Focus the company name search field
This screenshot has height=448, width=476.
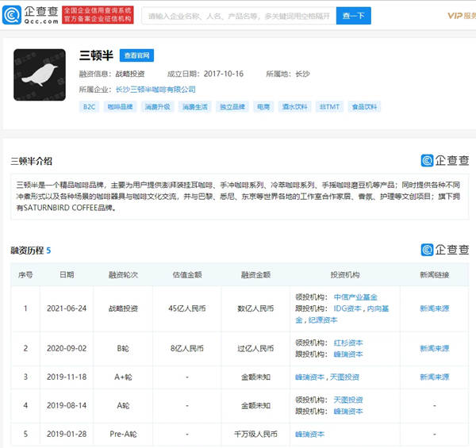coord(238,15)
